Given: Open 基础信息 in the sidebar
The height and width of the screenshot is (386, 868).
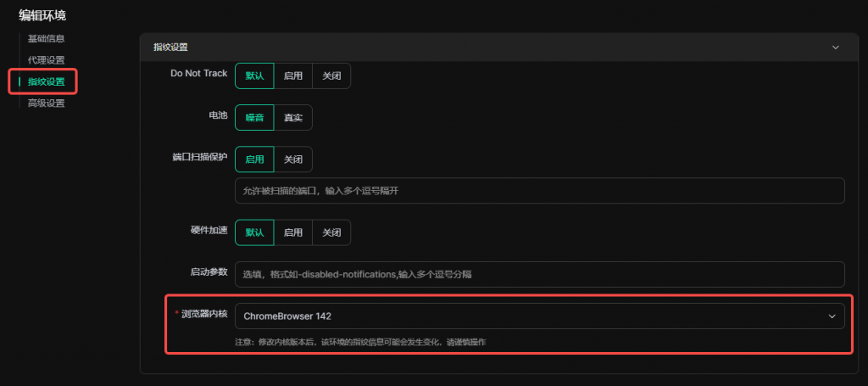Looking at the screenshot, I should point(47,38).
